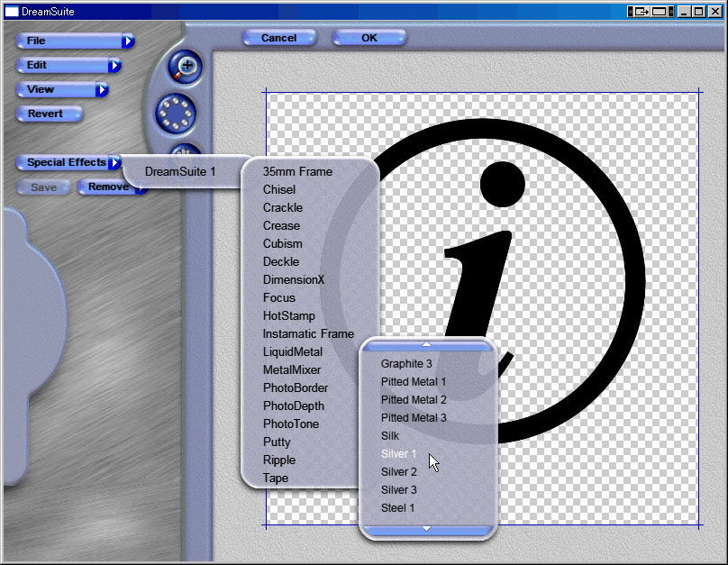Click the preset list scroll-down arrow
The height and width of the screenshot is (565, 728).
427,529
